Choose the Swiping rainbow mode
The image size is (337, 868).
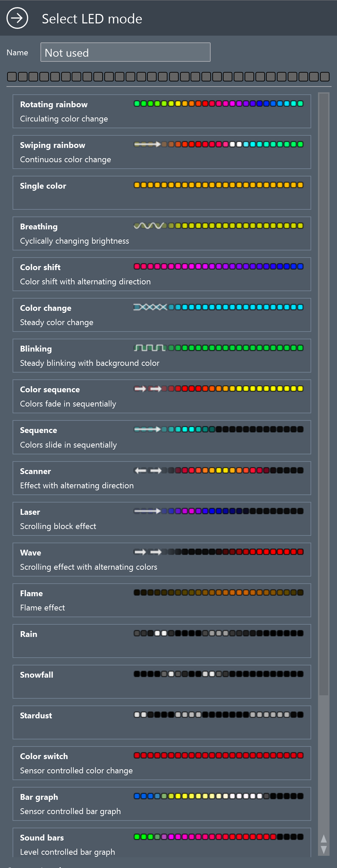(162, 152)
